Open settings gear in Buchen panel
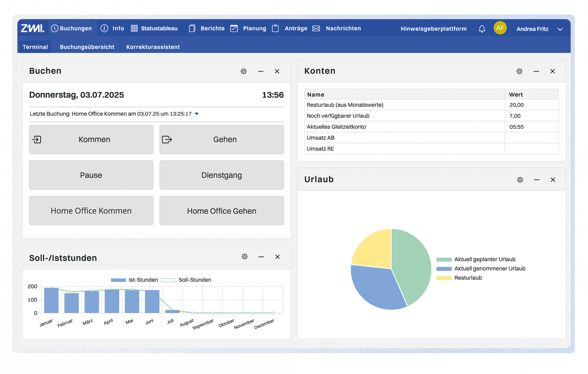Image resolution: width=588 pixels, height=374 pixels. (x=244, y=71)
